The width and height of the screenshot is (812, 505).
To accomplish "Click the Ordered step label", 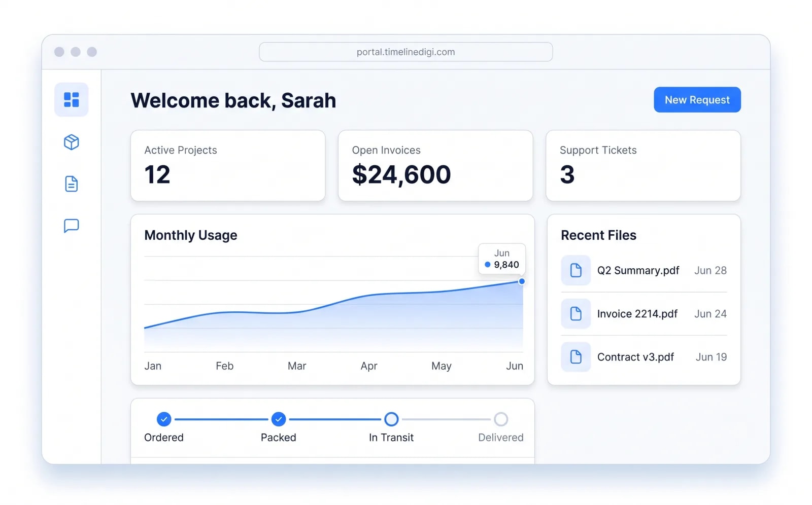I will [164, 438].
